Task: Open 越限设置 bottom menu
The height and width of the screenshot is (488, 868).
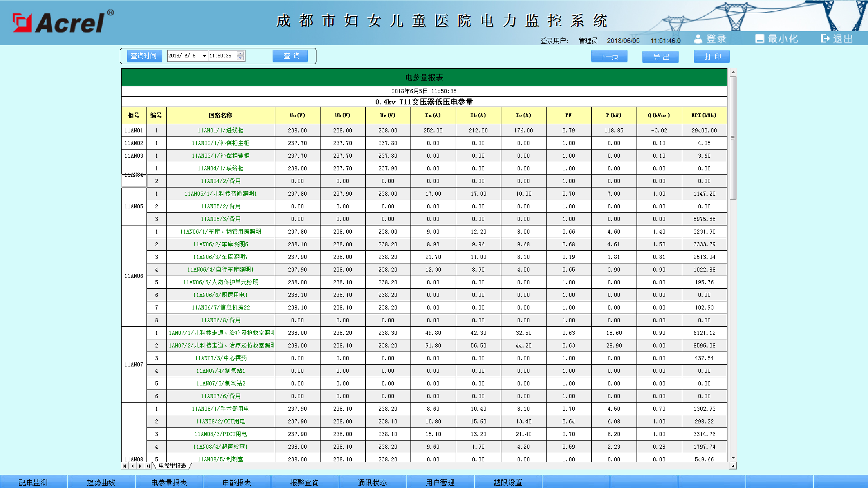Action: click(x=508, y=482)
